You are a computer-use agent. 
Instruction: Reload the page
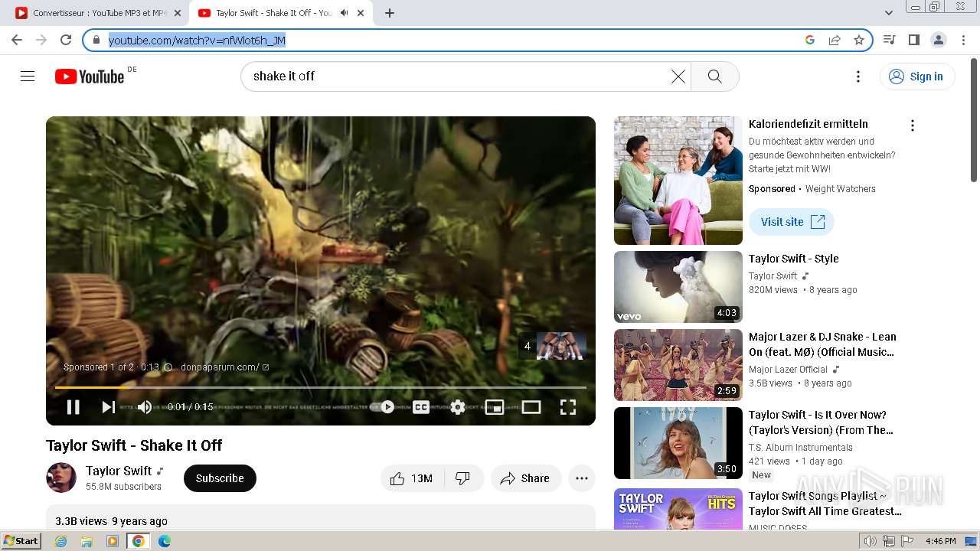[66, 40]
